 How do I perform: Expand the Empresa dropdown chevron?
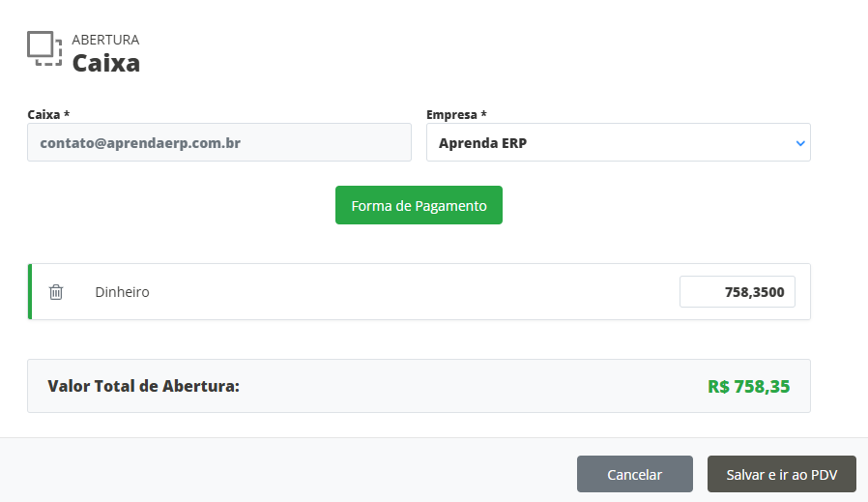pyautogui.click(x=799, y=143)
